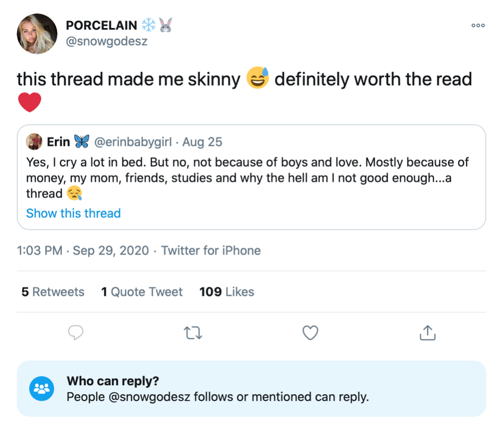
Task: Click the Erin display name in quote
Action: pyautogui.click(x=59, y=142)
